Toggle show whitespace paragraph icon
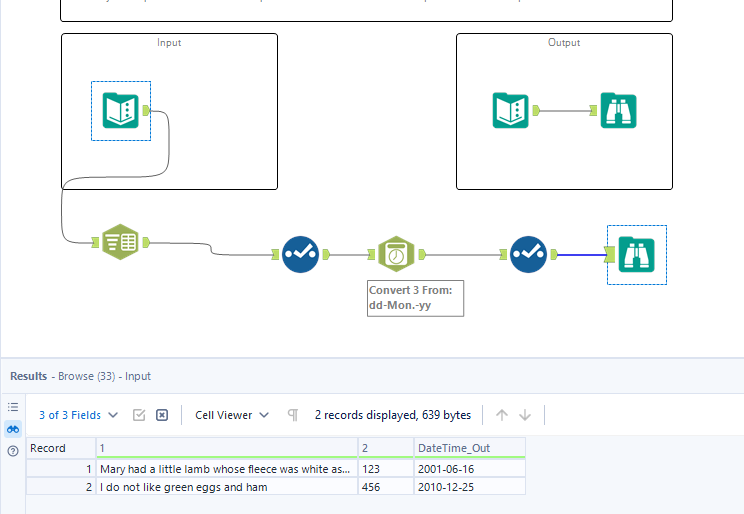The height and width of the screenshot is (514, 744). click(293, 415)
